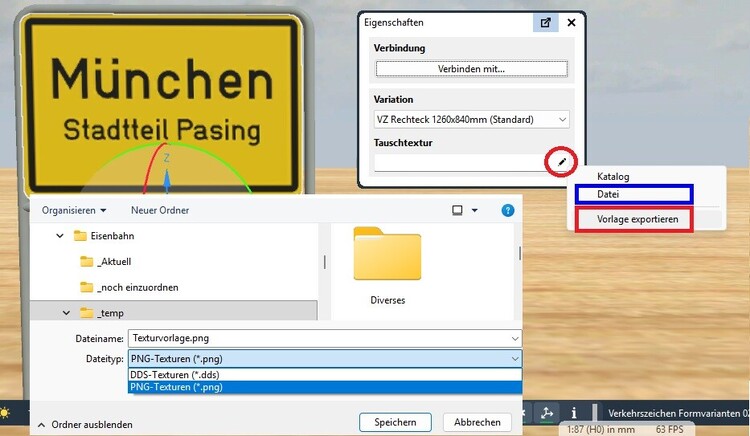Open the help icon in file dialog
The width and height of the screenshot is (750, 436).
(x=507, y=210)
